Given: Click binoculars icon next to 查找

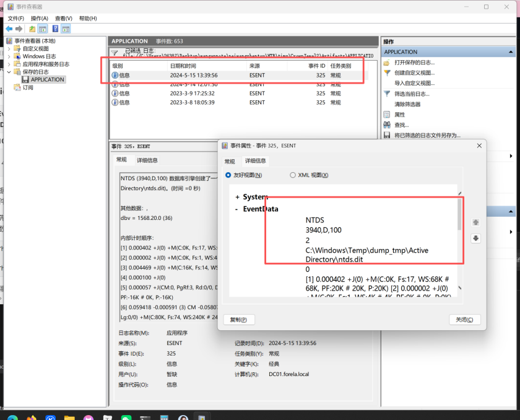Looking at the screenshot, I should tap(387, 125).
